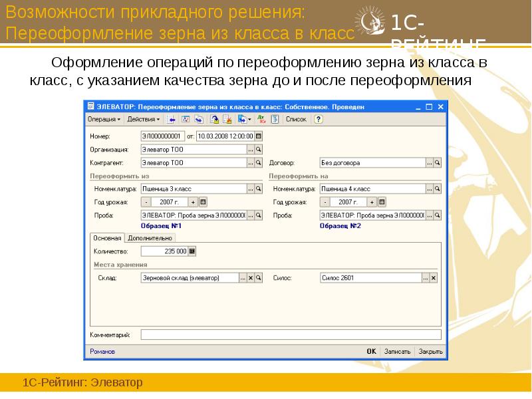Expand the Действия dropdown
The height and width of the screenshot is (399, 532).
pos(144,120)
